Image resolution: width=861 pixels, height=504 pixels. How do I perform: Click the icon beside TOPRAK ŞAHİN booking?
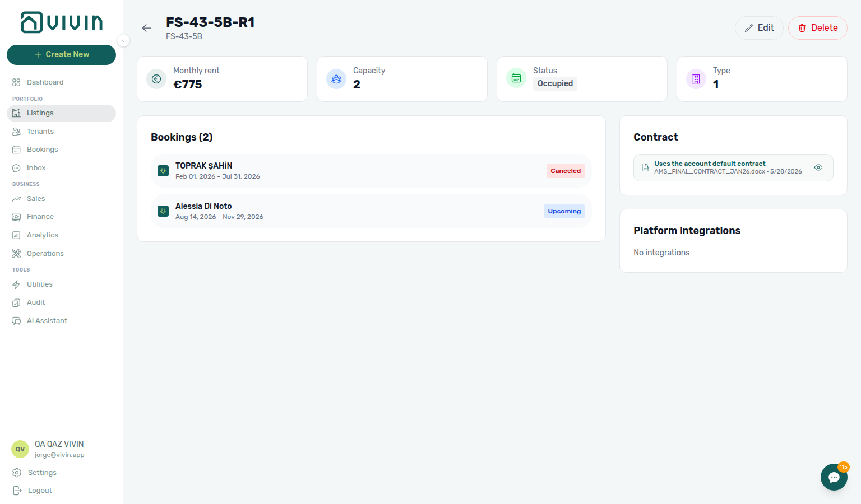click(163, 171)
